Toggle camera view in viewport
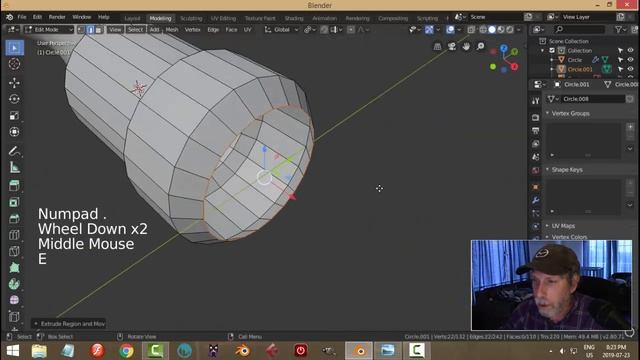 coord(452,47)
